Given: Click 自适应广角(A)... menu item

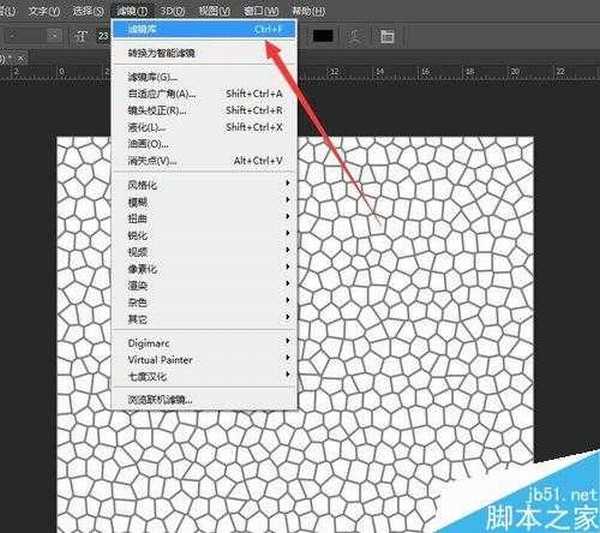Looking at the screenshot, I should (x=160, y=93).
